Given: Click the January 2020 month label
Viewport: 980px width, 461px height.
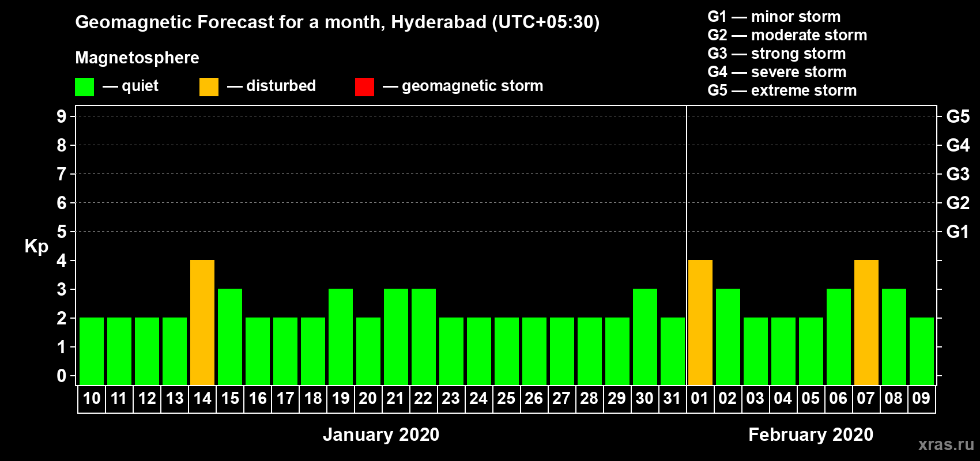Looking at the screenshot, I should point(381,434).
